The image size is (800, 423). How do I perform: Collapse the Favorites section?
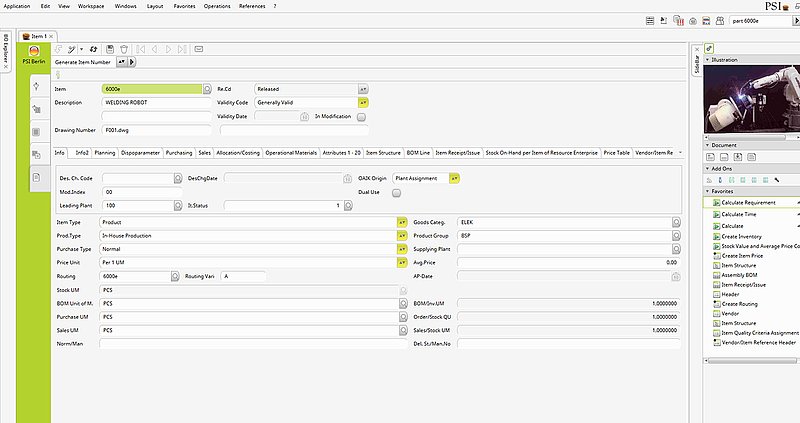coord(708,191)
